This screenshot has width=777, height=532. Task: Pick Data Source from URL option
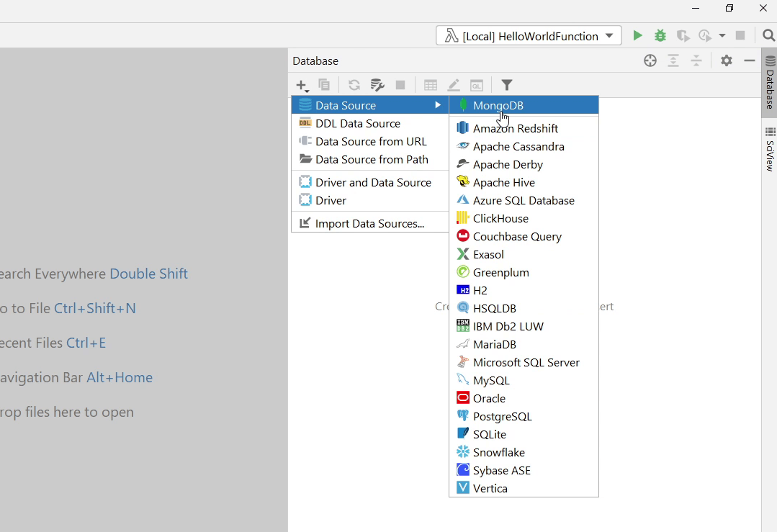point(370,141)
